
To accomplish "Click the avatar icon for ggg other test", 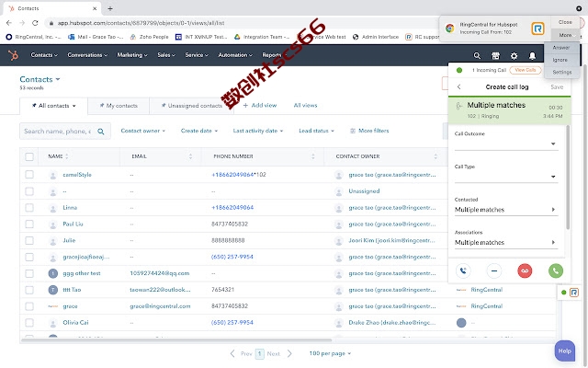I will 53,273.
